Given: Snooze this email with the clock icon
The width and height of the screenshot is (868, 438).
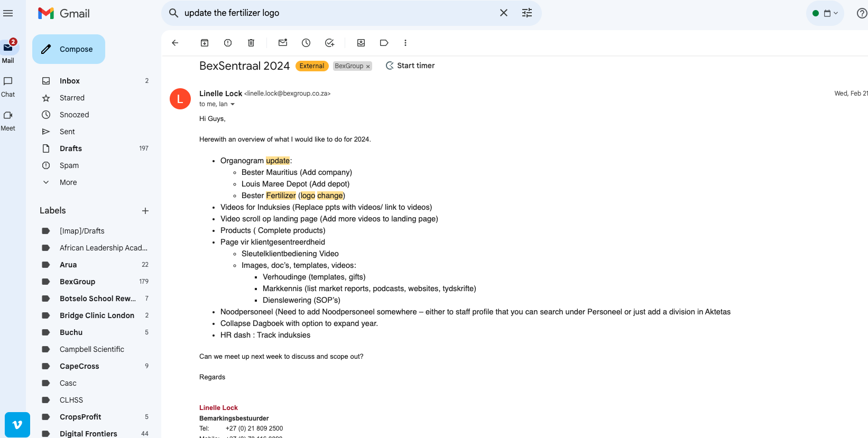Looking at the screenshot, I should click(306, 43).
